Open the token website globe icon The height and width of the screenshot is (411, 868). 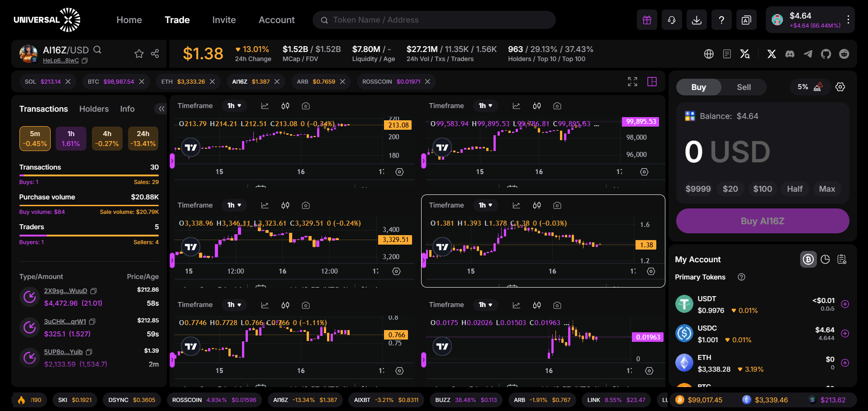(709, 54)
